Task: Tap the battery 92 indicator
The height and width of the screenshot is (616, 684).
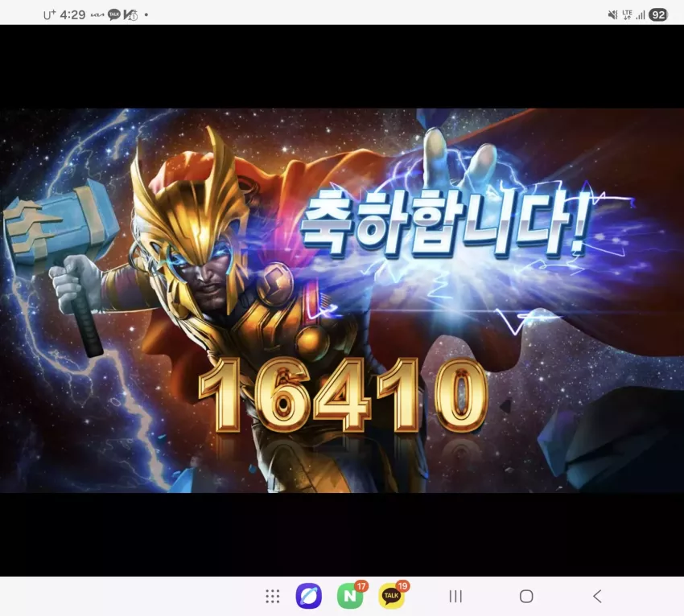Action: [x=658, y=15]
